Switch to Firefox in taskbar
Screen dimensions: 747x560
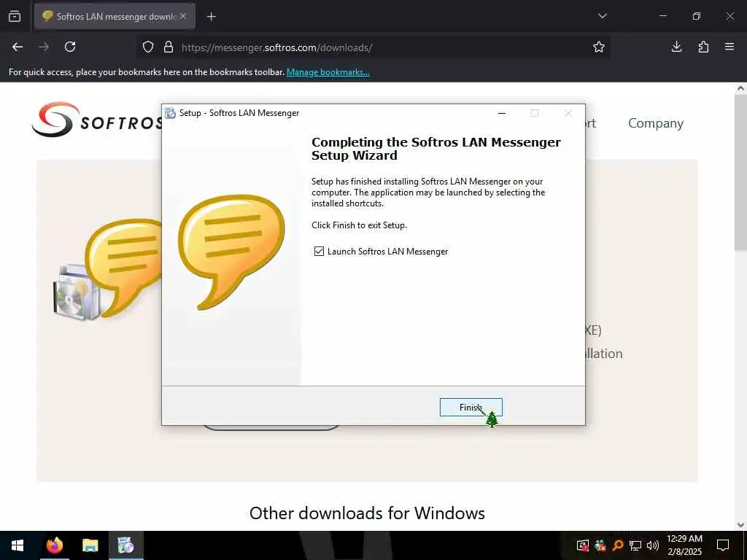tap(54, 545)
